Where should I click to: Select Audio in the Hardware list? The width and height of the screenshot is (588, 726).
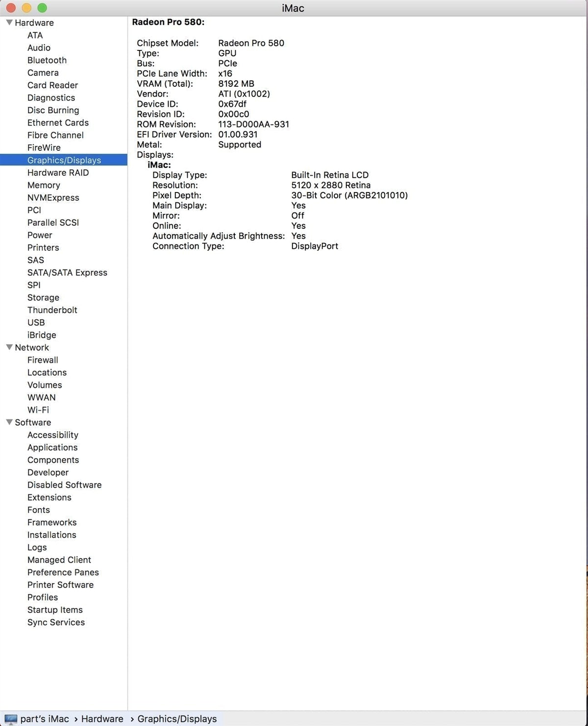(39, 48)
